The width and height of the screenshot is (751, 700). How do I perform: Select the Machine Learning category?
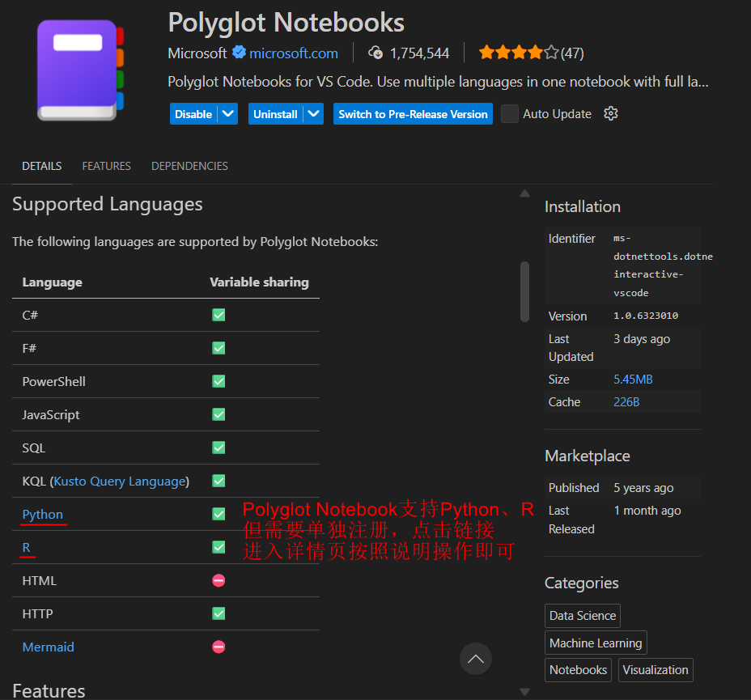(x=596, y=643)
